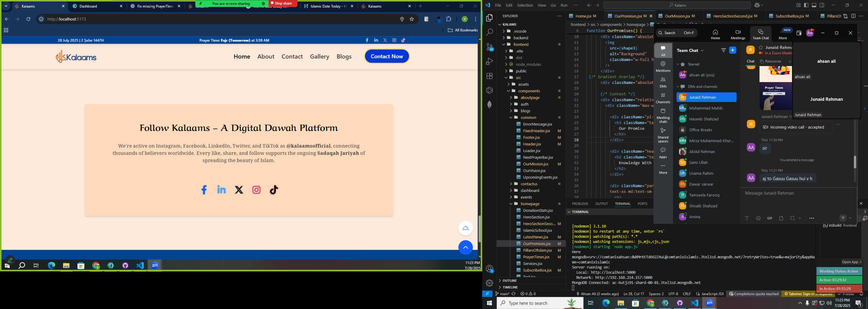
Task: Click LinkedIn icon in Follow Kalaams card
Action: 222,190
